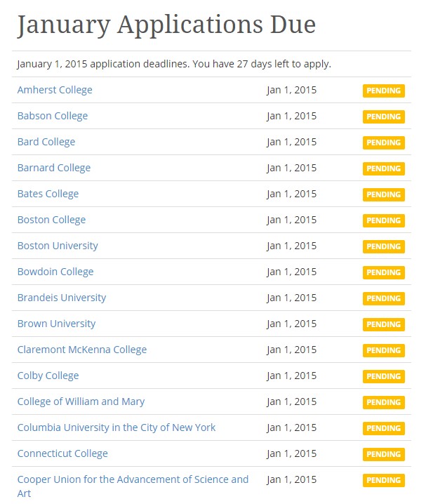Go to Bowdoin College

pyautogui.click(x=55, y=272)
